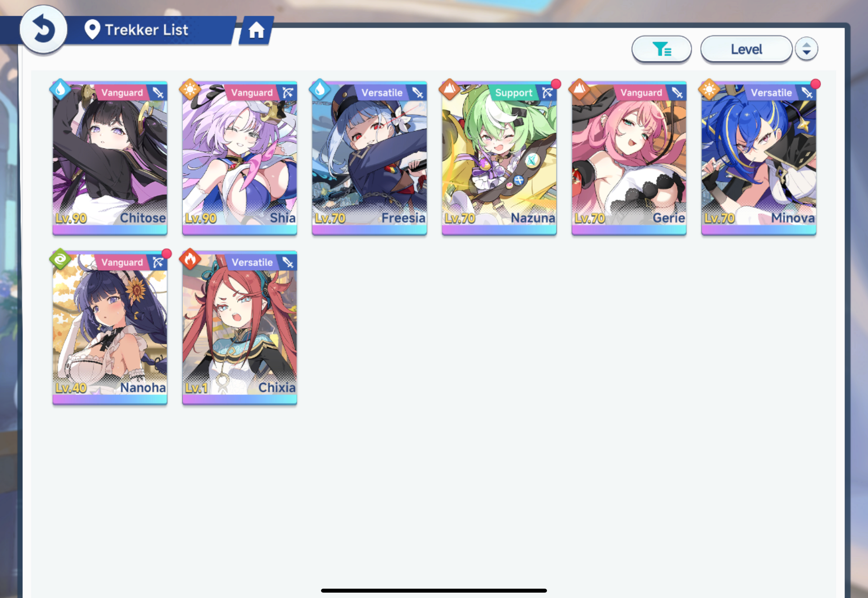Click the bow weapon icon on Shia's card
Image resolution: width=868 pixels, height=598 pixels.
pyautogui.click(x=288, y=92)
